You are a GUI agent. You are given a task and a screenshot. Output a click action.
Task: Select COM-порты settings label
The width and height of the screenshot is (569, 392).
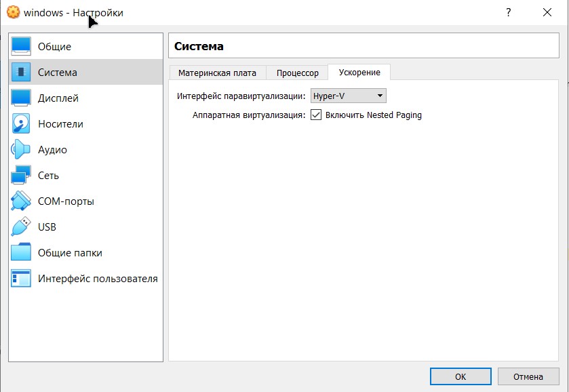(x=66, y=201)
